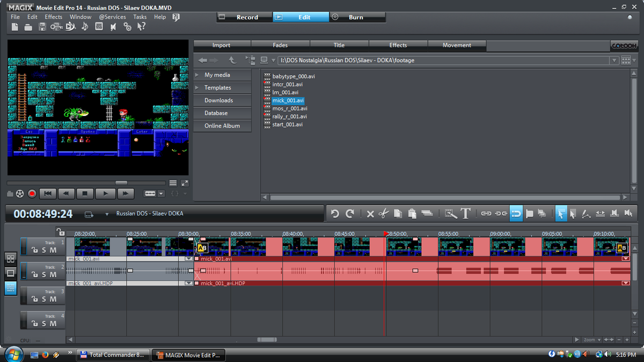The width and height of the screenshot is (644, 362).
Task: Open a project using the folder icon
Action: pyautogui.click(x=28, y=27)
